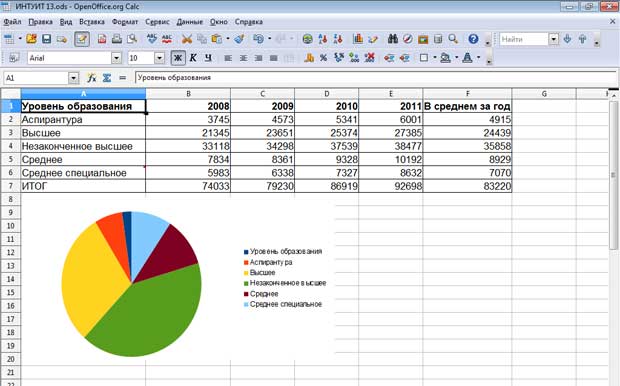Toggle Bold (Ж) formatting

178,58
